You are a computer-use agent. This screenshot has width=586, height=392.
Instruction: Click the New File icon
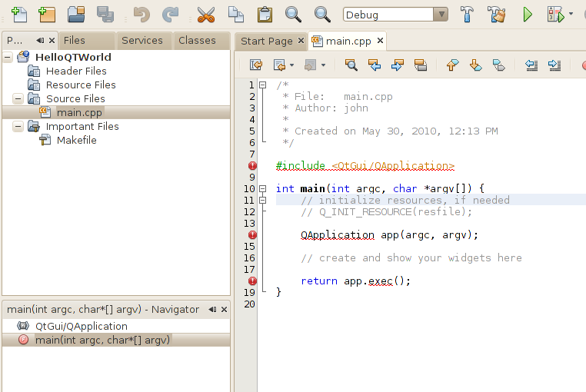pos(19,14)
